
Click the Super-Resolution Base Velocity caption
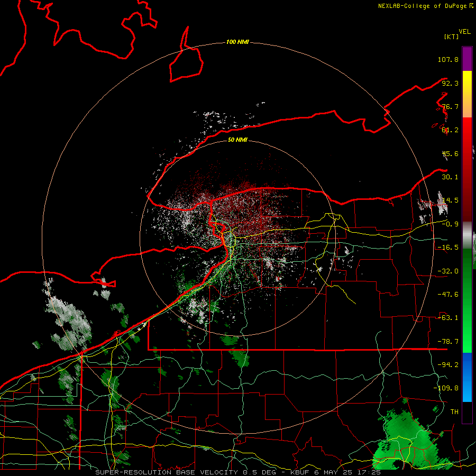pos(237,472)
